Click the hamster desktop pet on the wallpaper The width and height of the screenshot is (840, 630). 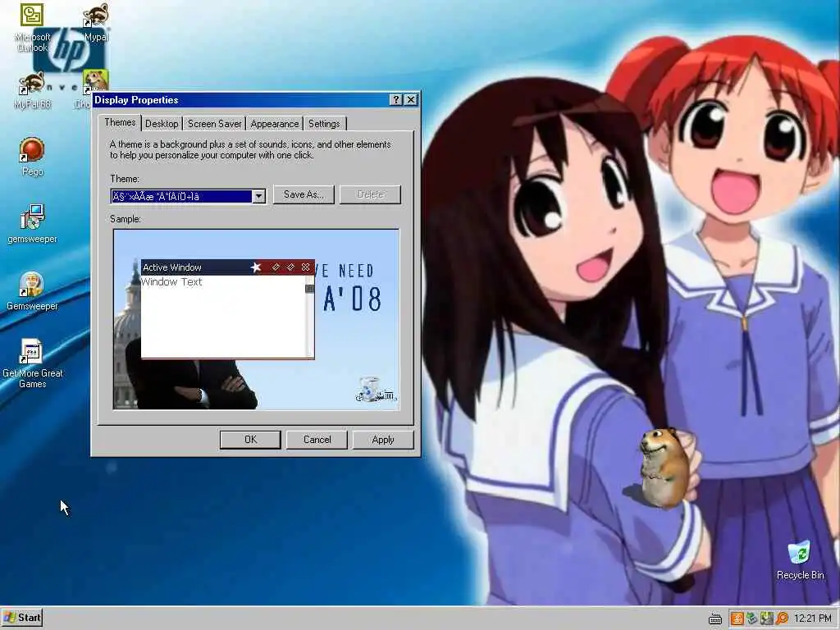coord(664,467)
